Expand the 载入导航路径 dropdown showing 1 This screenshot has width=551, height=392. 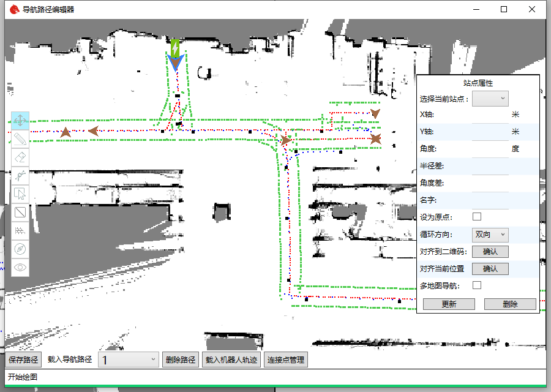click(129, 360)
